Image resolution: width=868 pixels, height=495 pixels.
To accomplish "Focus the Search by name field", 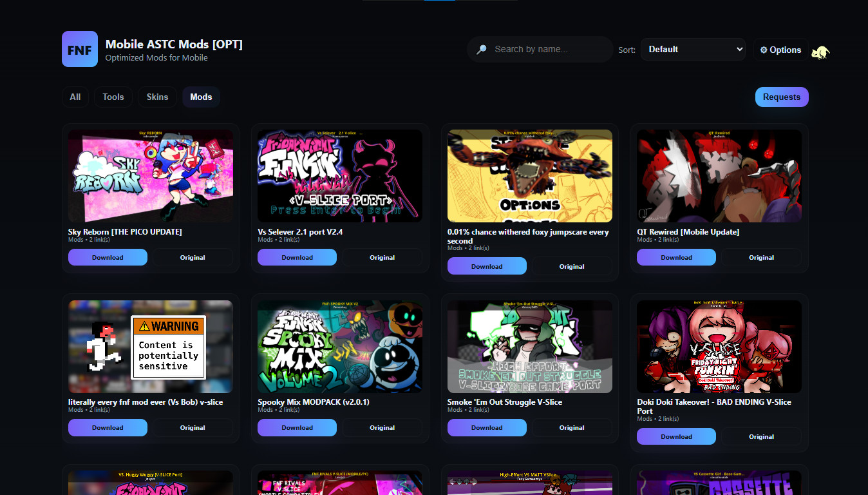I will (x=540, y=49).
